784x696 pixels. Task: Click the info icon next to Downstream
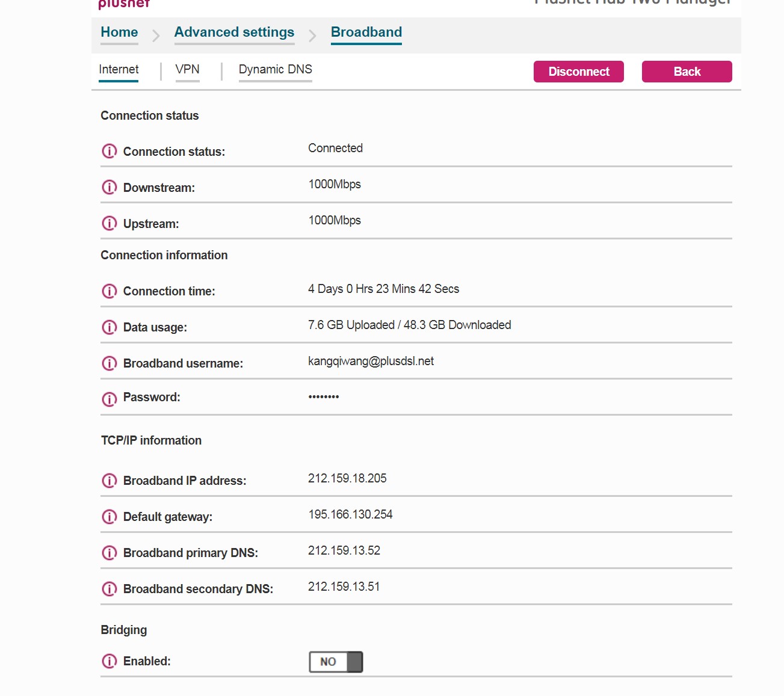tap(110, 187)
